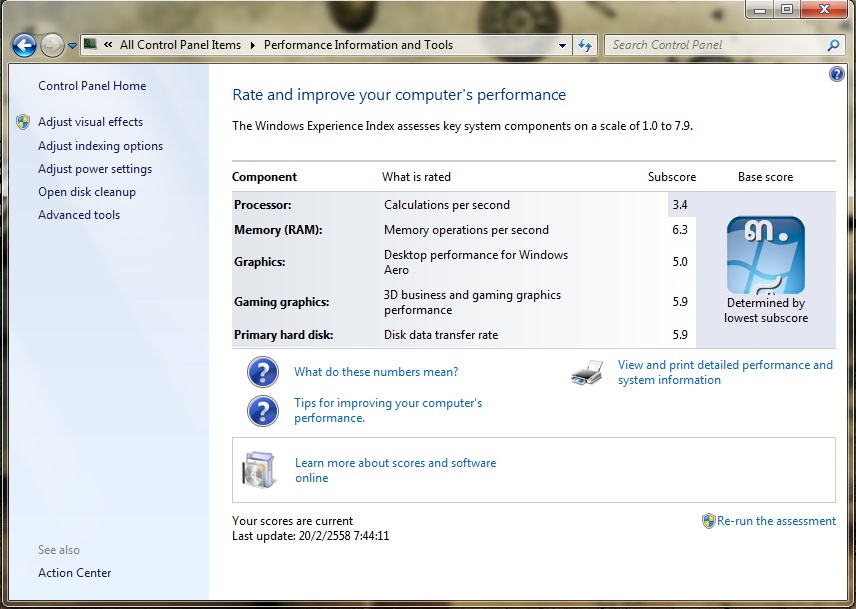Select All Control Panel Items breadcrumb
856x609 pixels.
click(x=180, y=45)
